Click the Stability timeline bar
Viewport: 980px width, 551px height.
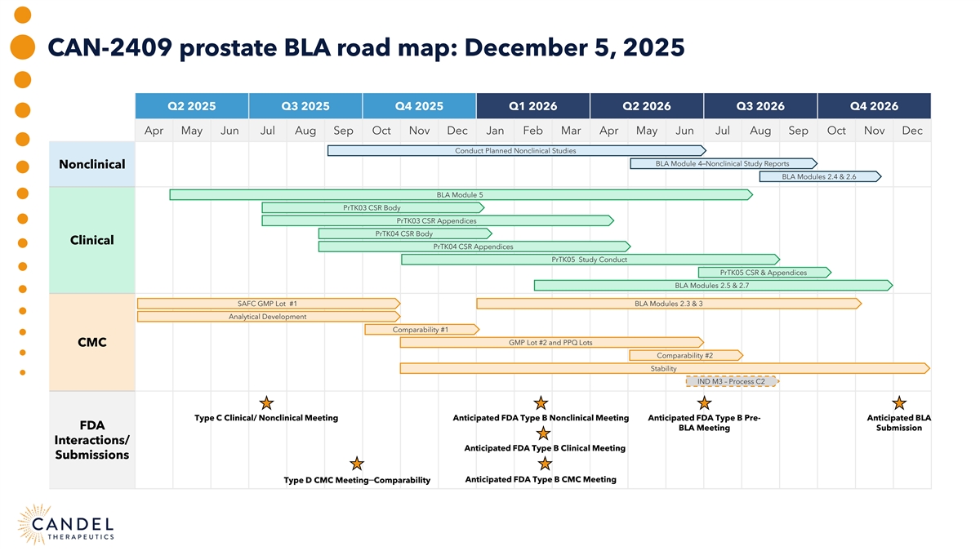tap(663, 369)
